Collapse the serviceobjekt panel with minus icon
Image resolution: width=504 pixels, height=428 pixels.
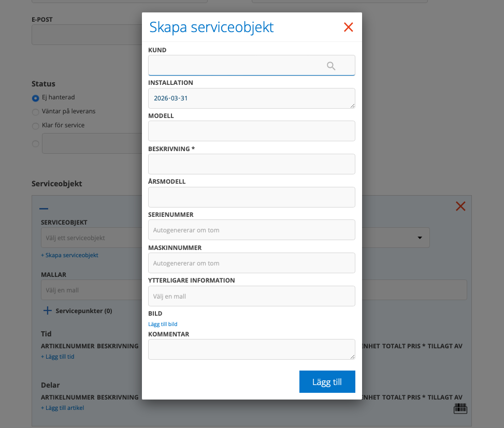coord(44,209)
